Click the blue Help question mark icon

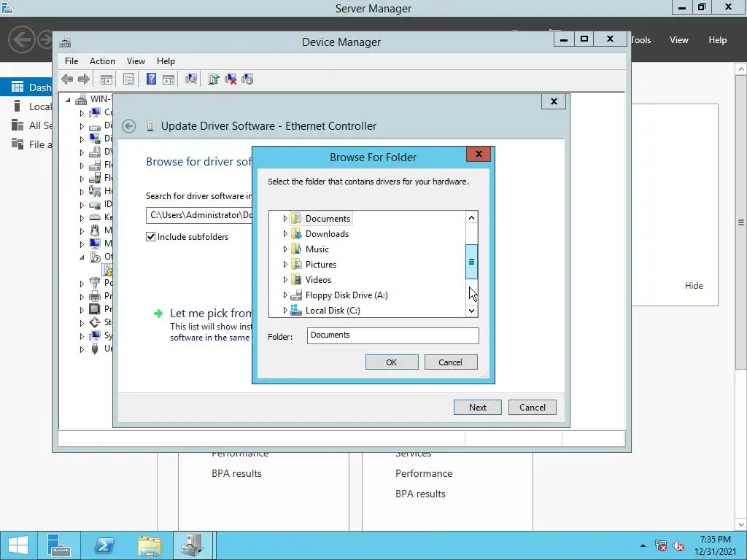151,79
